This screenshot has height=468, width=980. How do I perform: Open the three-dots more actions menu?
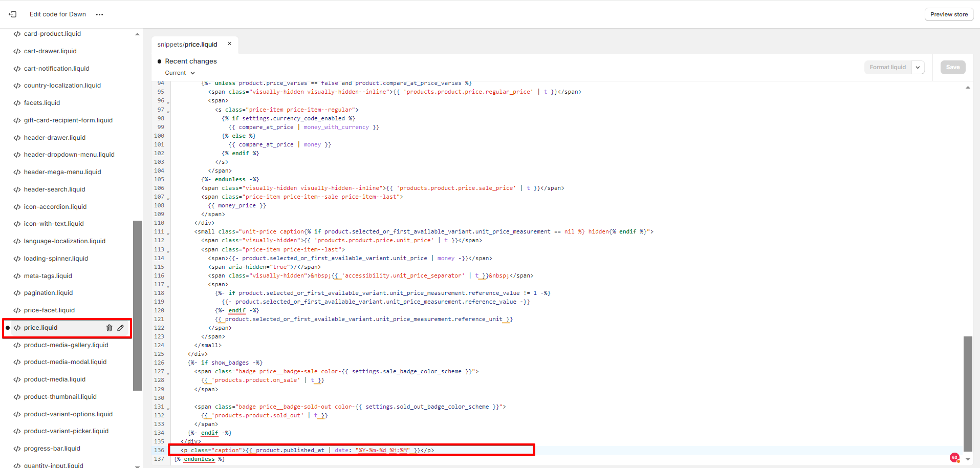pos(99,14)
